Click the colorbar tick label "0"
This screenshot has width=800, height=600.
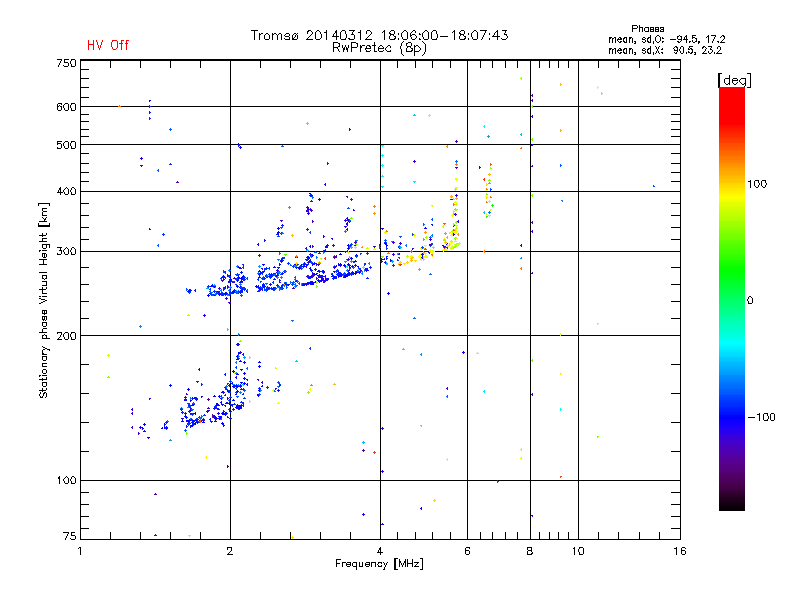(x=750, y=301)
